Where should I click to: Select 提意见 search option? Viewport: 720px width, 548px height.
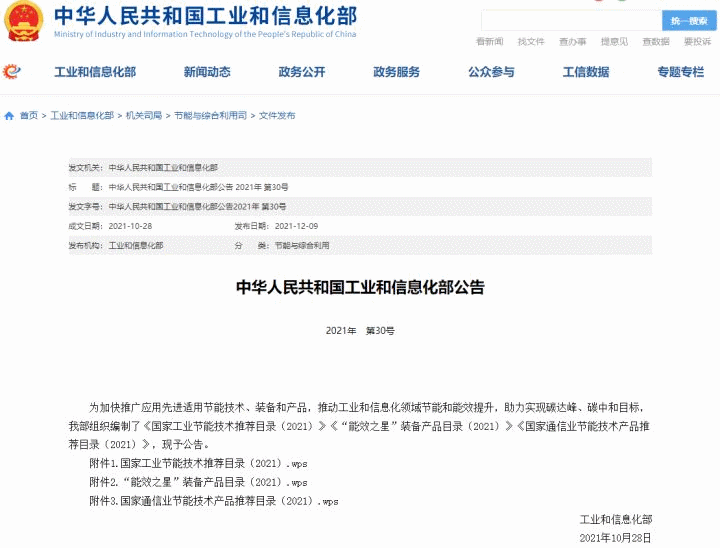tap(614, 42)
